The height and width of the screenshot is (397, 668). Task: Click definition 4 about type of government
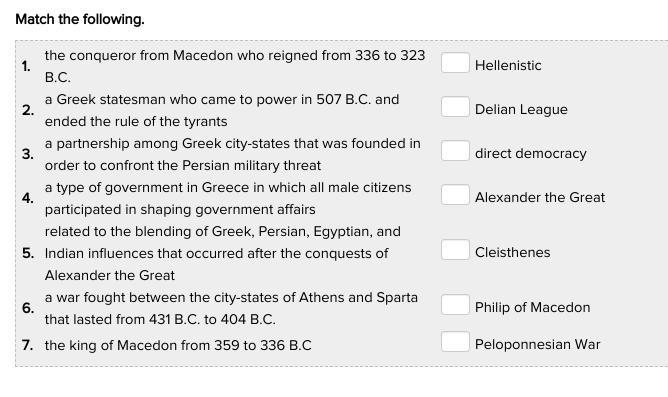click(x=228, y=198)
